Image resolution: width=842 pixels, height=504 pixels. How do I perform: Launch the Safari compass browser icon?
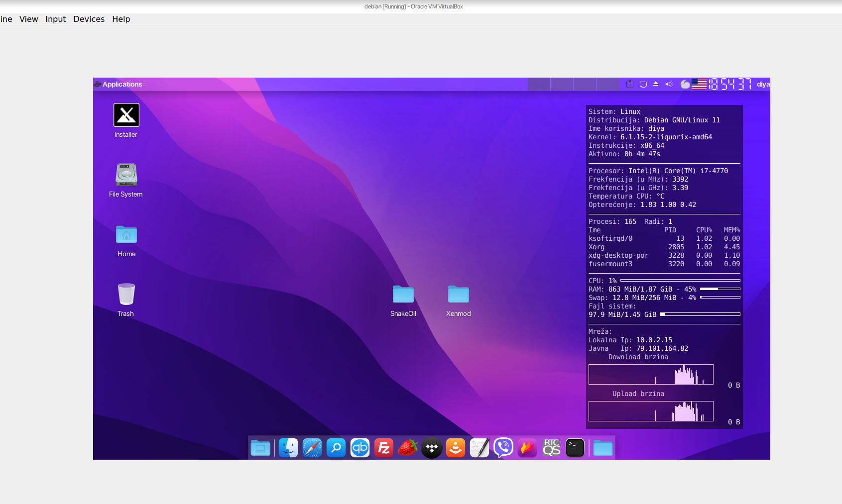312,448
